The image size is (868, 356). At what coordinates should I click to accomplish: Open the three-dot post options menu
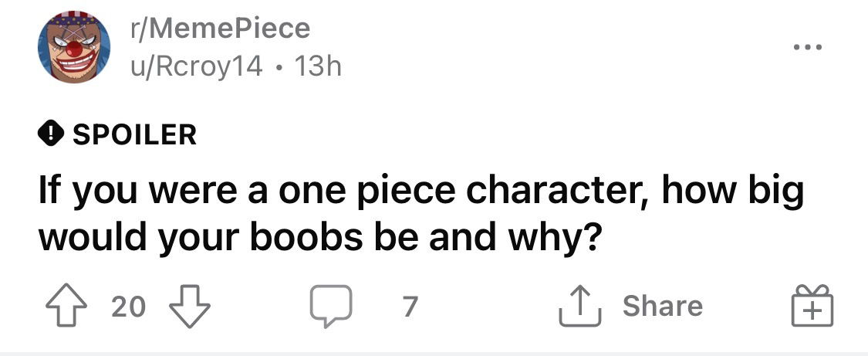(x=809, y=48)
